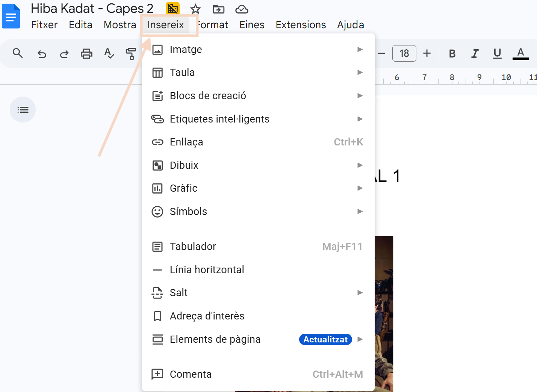Print the document
The image size is (537, 392).
86,54
